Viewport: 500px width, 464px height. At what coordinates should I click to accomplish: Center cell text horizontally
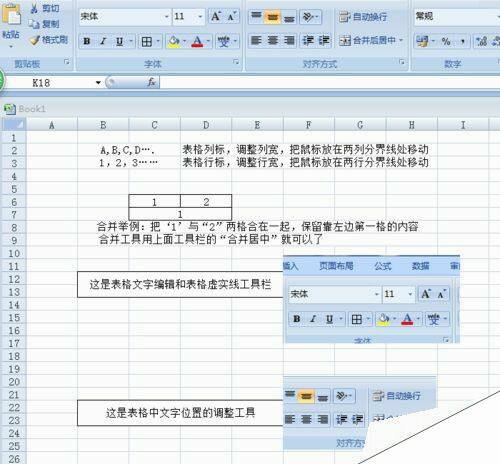(273, 41)
